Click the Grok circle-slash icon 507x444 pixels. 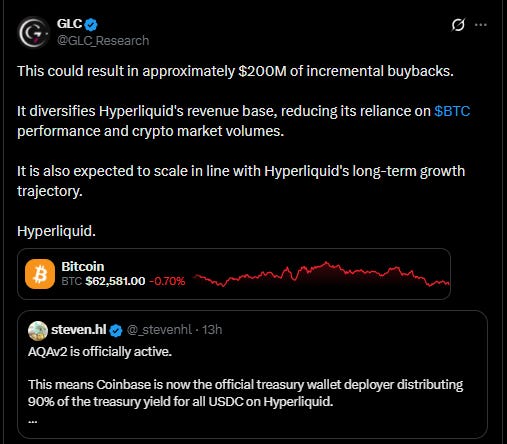click(458, 25)
